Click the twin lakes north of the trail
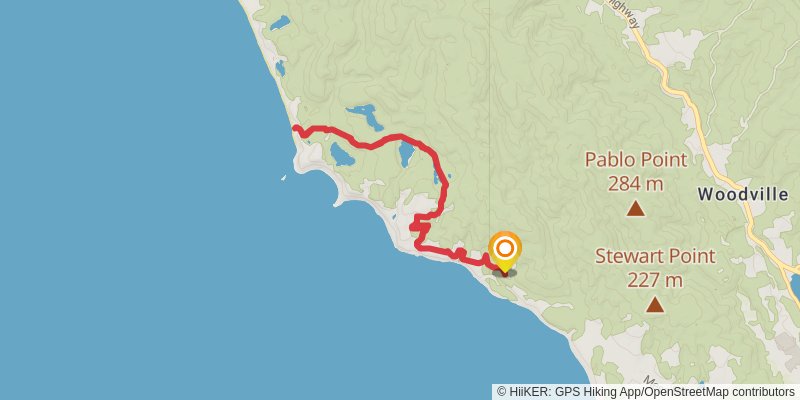 pos(365,117)
